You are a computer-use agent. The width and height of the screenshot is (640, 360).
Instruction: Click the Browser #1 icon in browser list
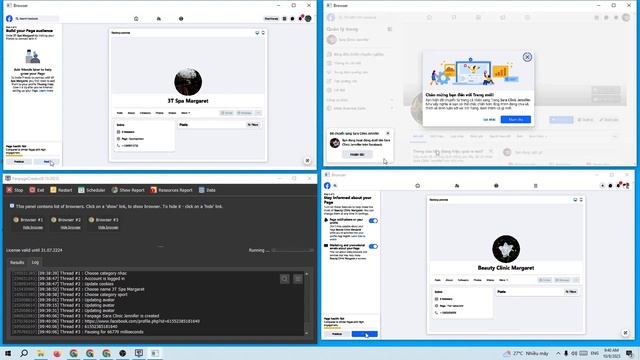click(x=16, y=220)
